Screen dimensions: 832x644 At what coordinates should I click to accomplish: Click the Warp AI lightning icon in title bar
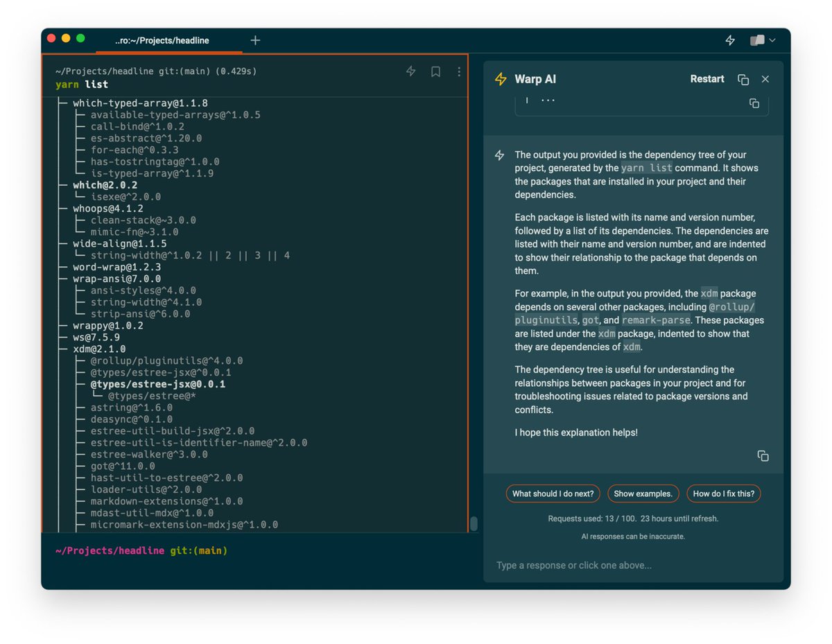(730, 40)
